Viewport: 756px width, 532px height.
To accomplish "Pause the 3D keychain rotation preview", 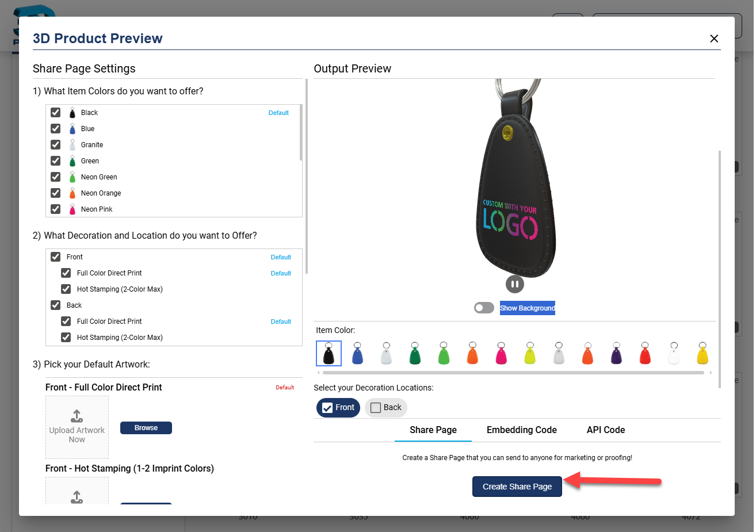I will 515,284.
